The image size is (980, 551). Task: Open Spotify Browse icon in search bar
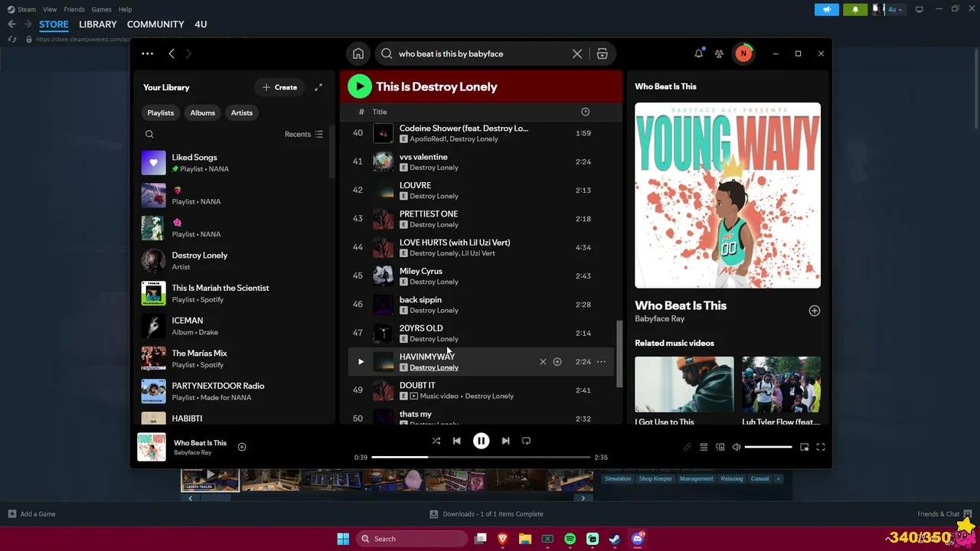(x=603, y=54)
